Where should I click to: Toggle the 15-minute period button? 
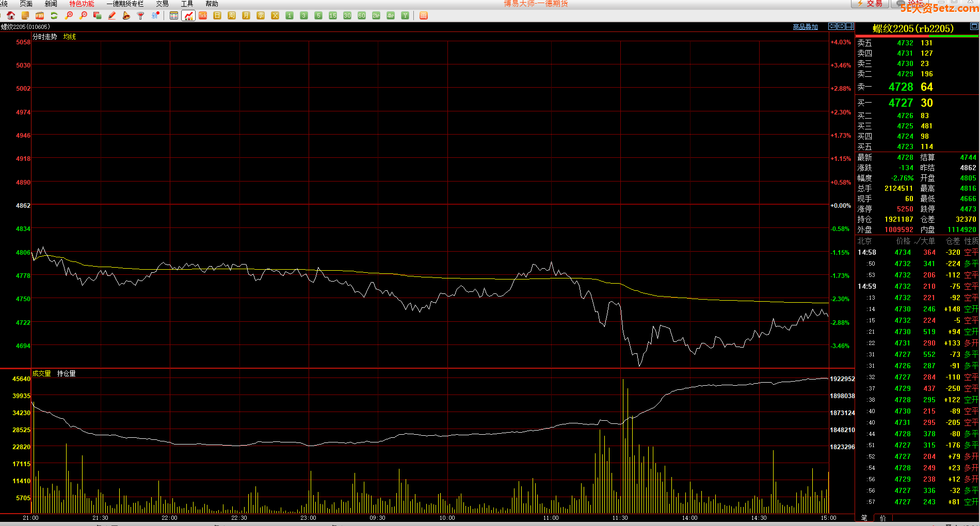(x=333, y=15)
